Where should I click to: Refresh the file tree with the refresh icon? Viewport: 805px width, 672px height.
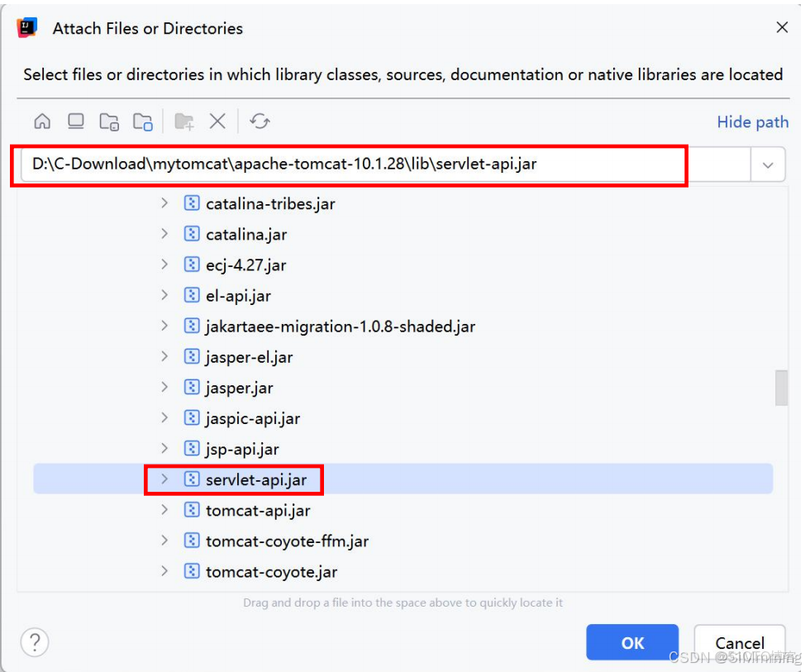click(x=260, y=121)
